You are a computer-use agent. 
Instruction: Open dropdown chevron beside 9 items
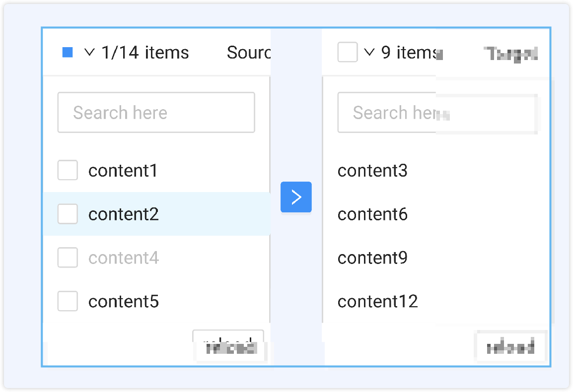369,52
